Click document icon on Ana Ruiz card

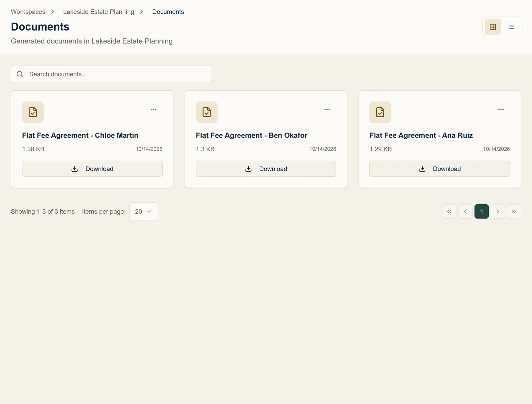tap(380, 112)
